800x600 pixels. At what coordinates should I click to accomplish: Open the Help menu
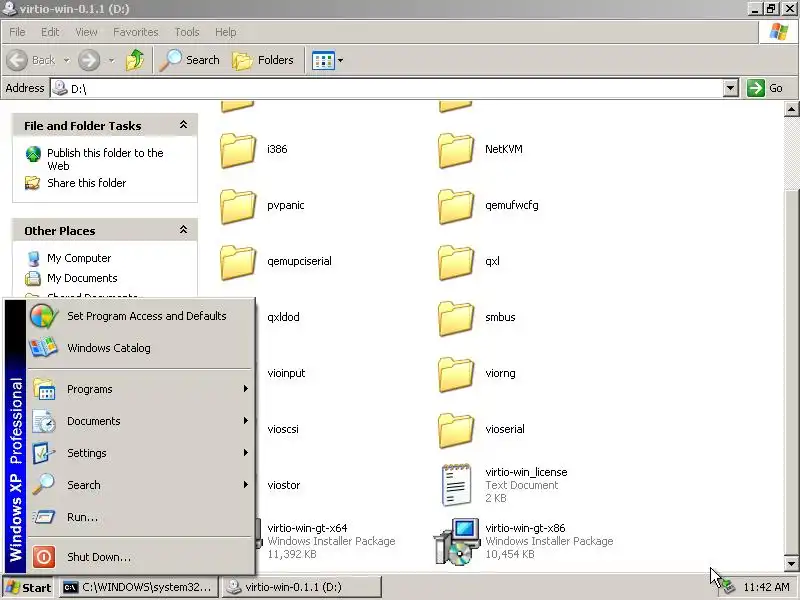pyautogui.click(x=226, y=32)
